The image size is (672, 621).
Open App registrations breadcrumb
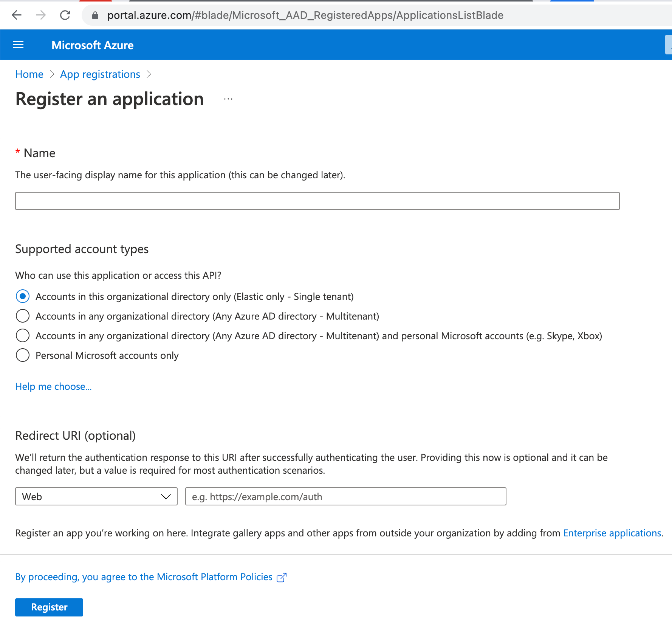(x=100, y=74)
